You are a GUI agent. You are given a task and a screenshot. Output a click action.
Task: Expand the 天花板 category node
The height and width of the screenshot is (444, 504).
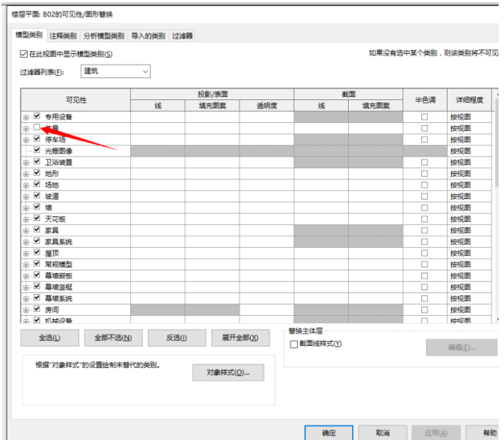(x=26, y=220)
